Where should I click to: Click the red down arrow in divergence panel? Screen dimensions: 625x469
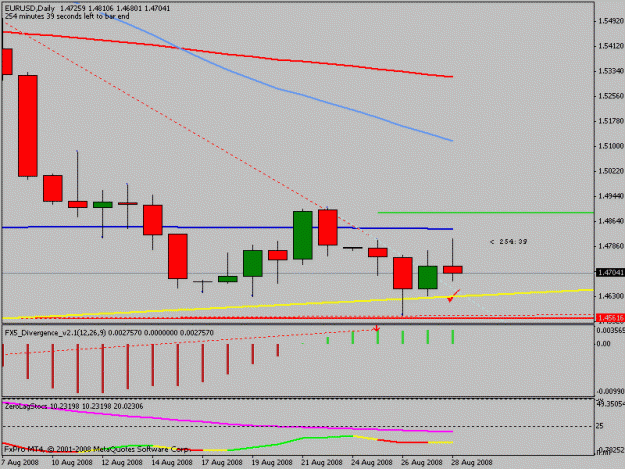(377, 329)
